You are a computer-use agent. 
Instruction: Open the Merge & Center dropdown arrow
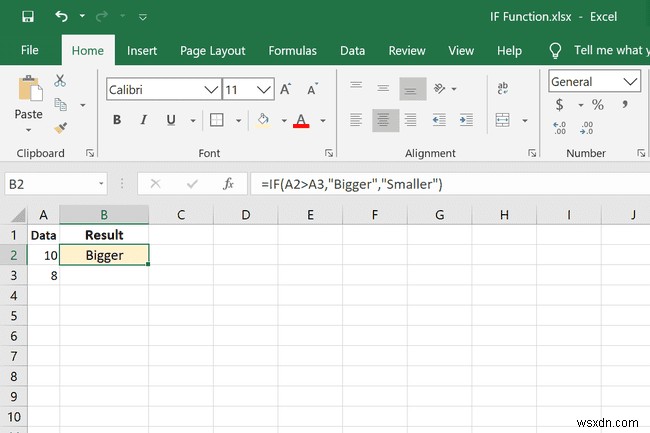pos(525,121)
